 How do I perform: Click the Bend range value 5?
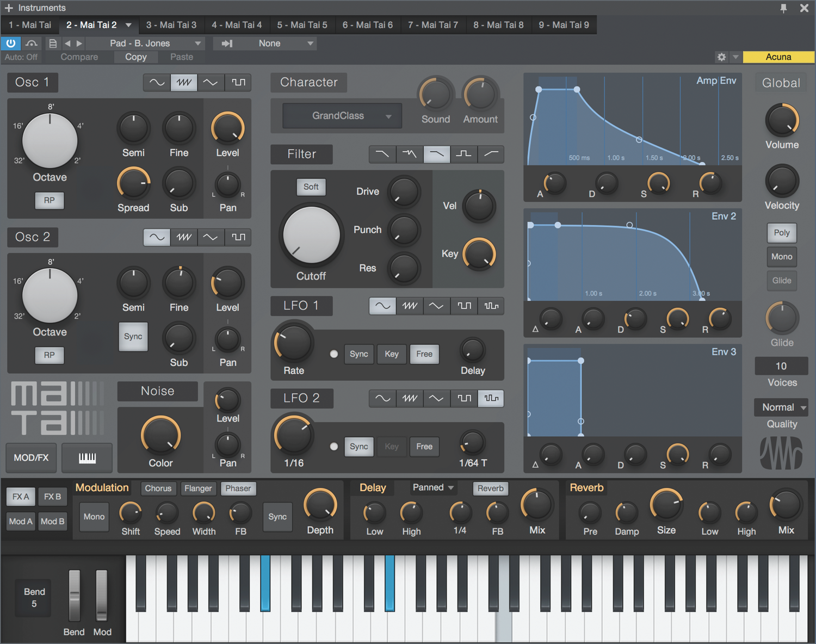tap(34, 604)
